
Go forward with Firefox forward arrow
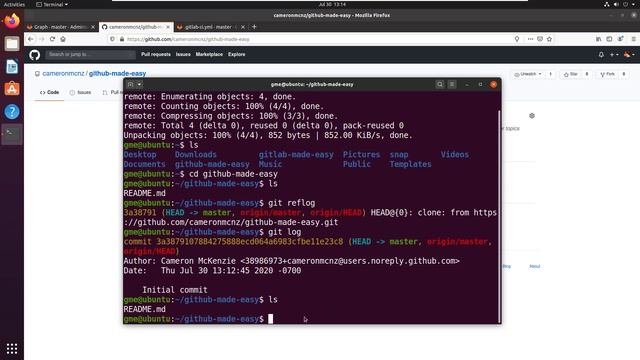[42, 39]
